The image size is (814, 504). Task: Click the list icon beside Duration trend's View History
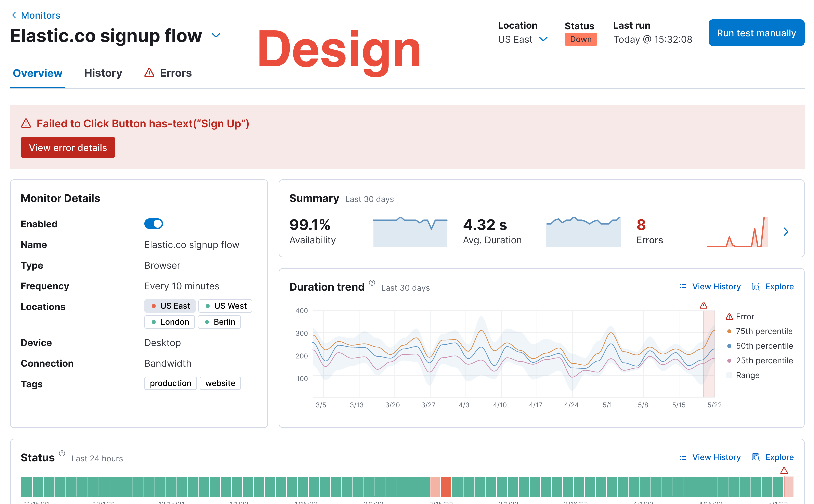(682, 287)
